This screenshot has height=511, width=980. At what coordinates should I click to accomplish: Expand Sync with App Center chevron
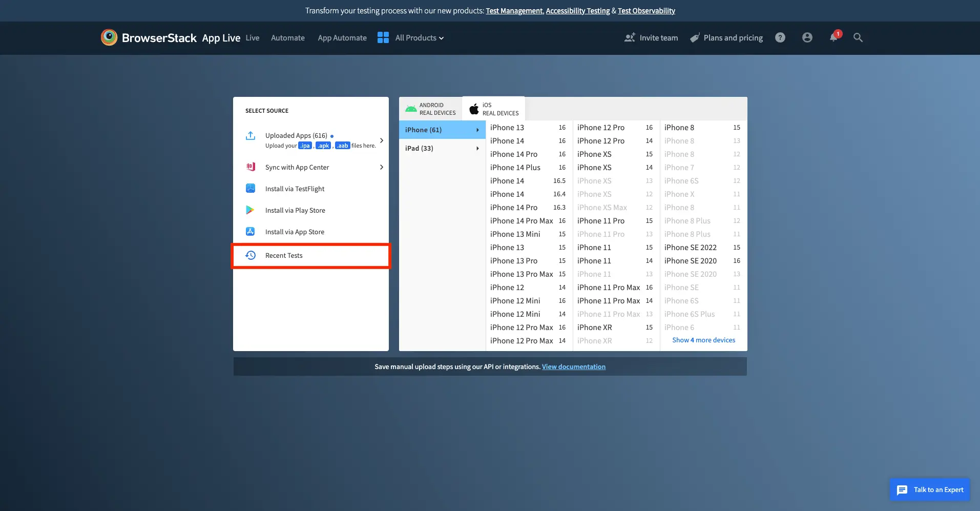click(x=382, y=167)
